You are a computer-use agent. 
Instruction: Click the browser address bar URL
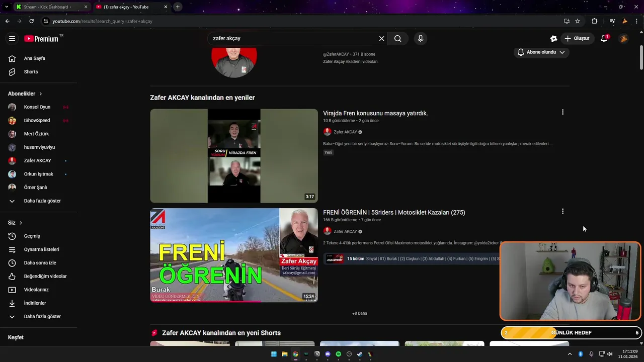point(102,21)
